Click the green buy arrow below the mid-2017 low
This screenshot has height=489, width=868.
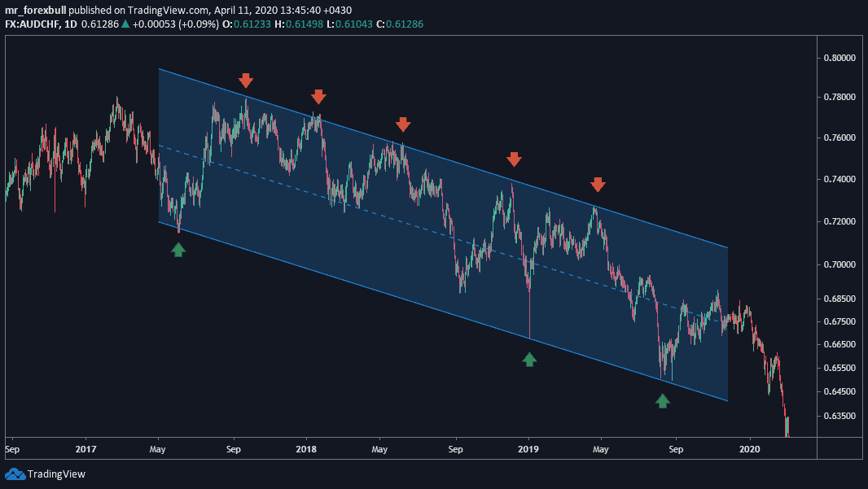click(x=178, y=250)
